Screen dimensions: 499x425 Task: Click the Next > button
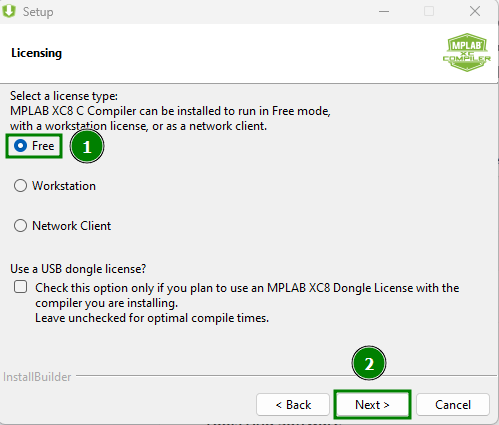372,404
